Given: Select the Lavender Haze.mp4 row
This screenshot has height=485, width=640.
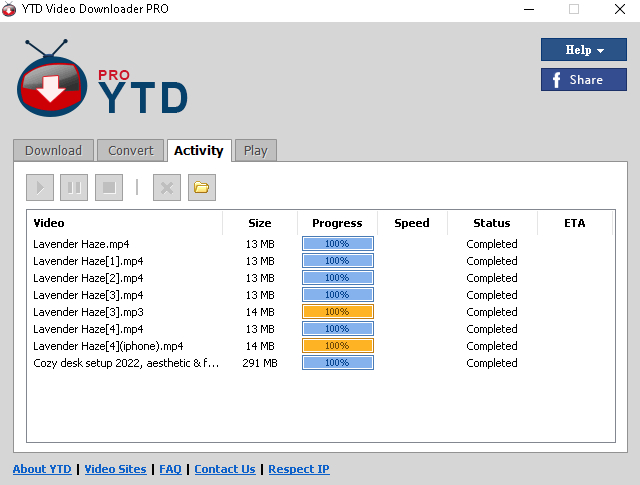Looking at the screenshot, I should pyautogui.click(x=321, y=244).
